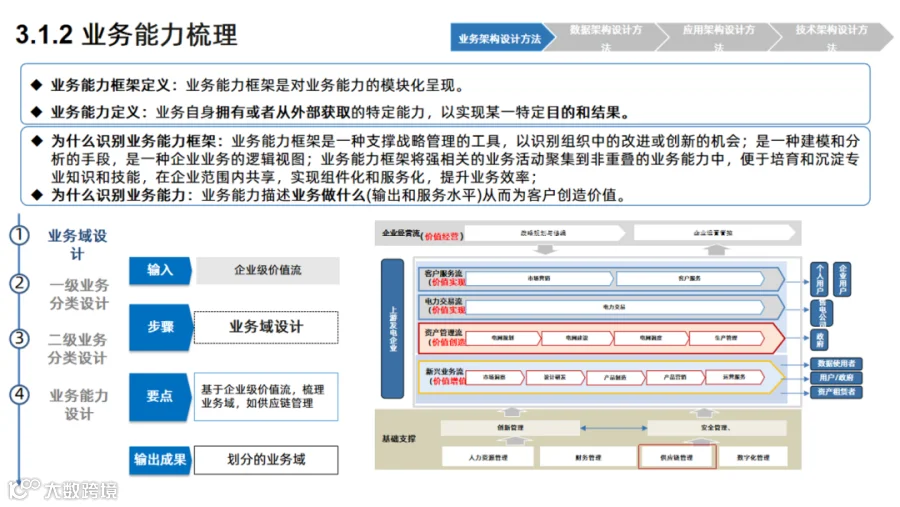Click the circled step number 1
The width and height of the screenshot is (900, 507).
(20, 235)
